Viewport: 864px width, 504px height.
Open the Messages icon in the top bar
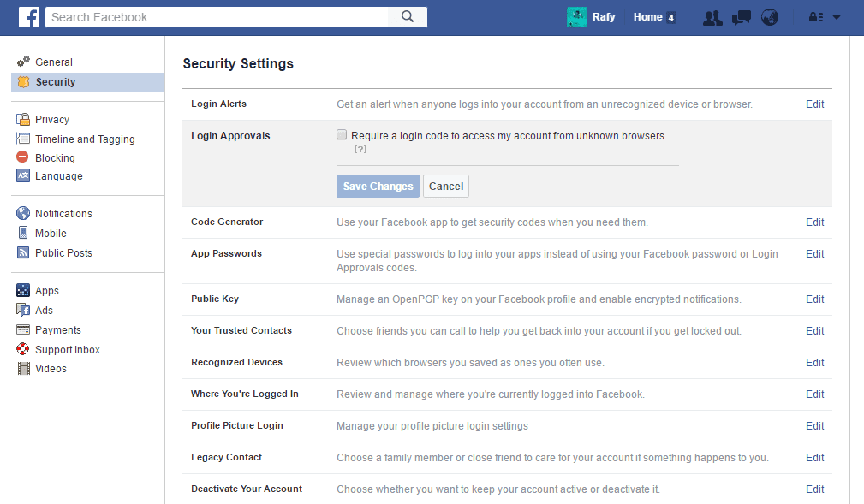(x=740, y=16)
